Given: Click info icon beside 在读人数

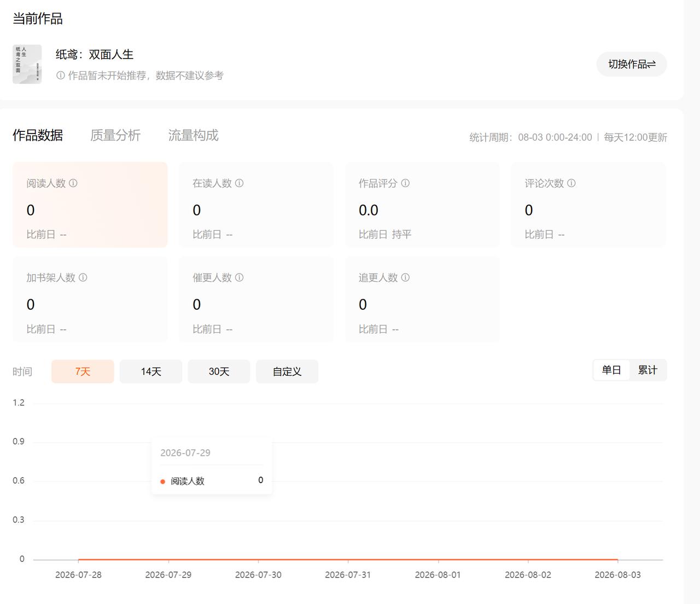Looking at the screenshot, I should coord(240,183).
